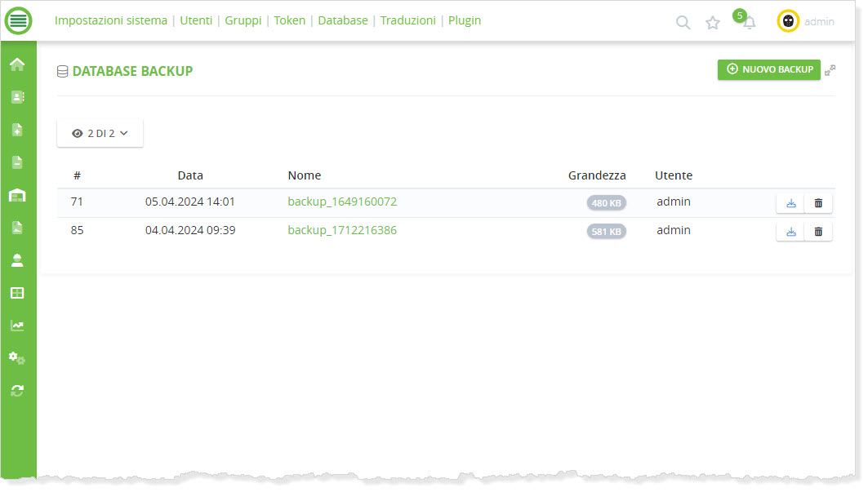Image resolution: width=868 pixels, height=492 pixels.
Task: Open the search magnifier in header
Action: [683, 23]
